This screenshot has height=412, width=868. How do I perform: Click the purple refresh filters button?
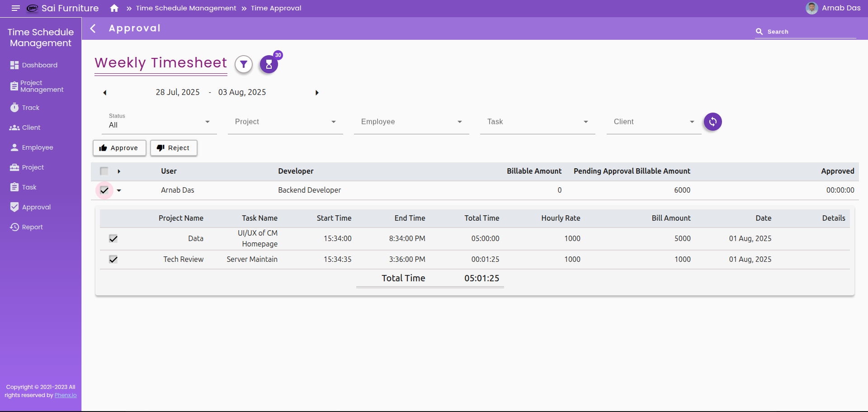712,122
